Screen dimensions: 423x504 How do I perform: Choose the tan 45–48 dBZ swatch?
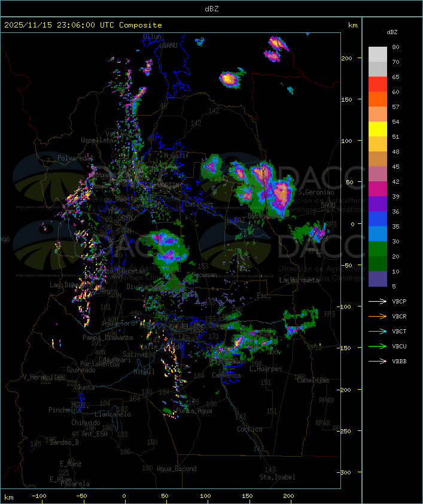click(378, 159)
